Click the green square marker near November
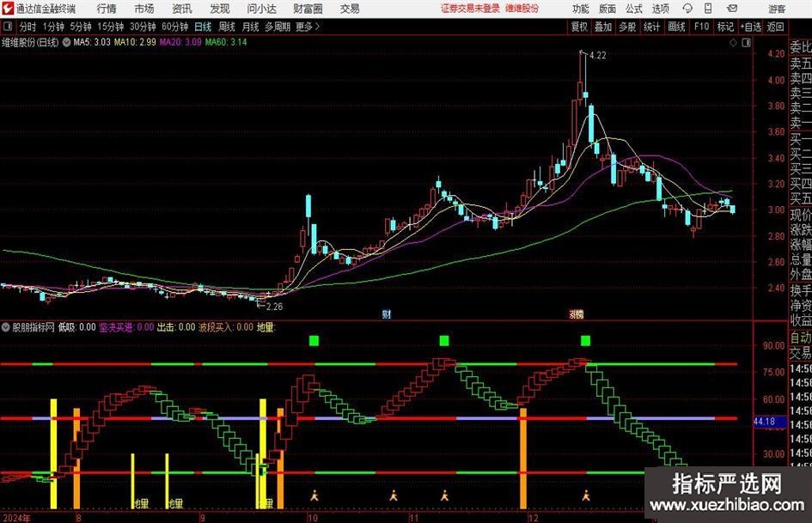The width and height of the screenshot is (812, 523). click(443, 341)
